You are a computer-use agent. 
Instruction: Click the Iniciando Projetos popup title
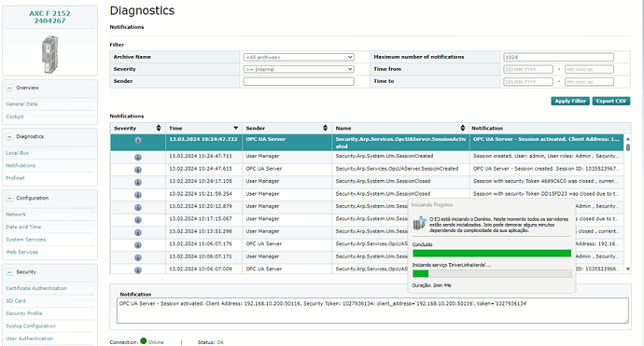pos(432,204)
